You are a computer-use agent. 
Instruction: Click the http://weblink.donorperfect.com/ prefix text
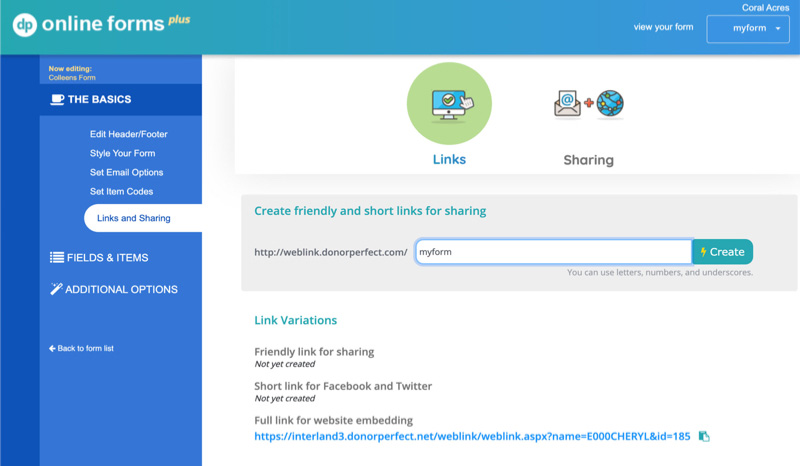point(331,252)
